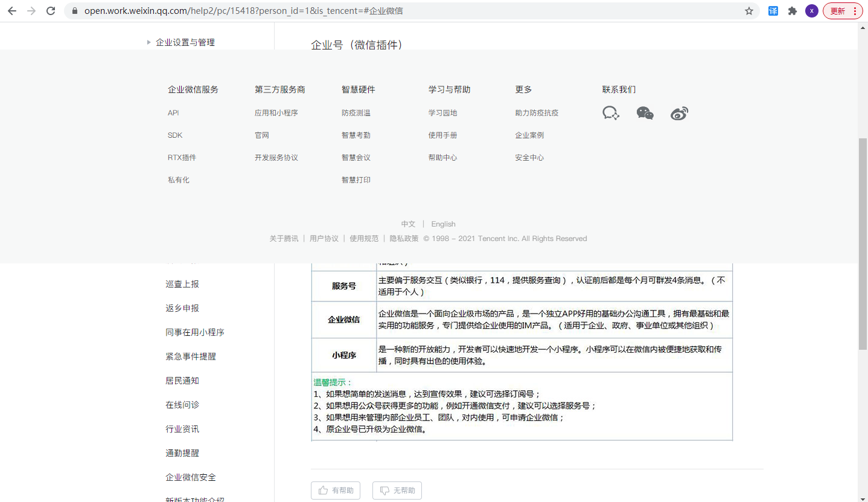
Task: Open the API footer link
Action: (173, 113)
